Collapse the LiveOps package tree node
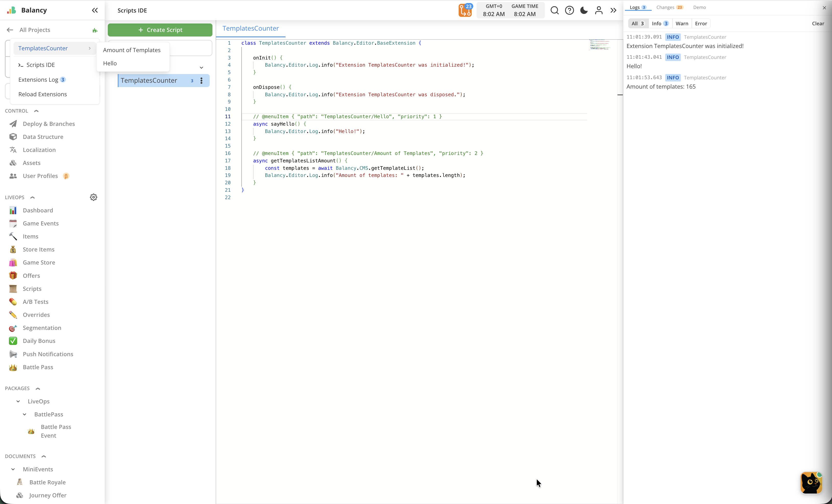The height and width of the screenshot is (504, 832). (x=18, y=401)
